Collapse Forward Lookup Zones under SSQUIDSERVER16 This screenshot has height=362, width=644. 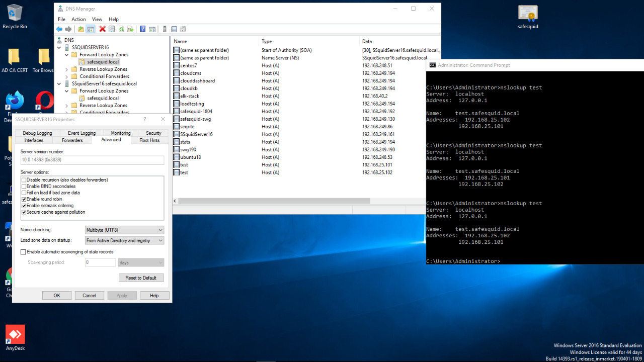pos(67,54)
